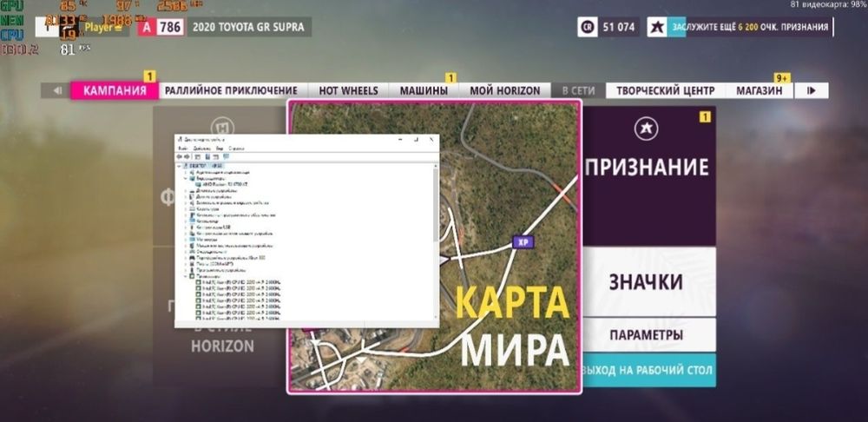This screenshot has width=868, height=422.
Task: Open the МОЙ HORIZON tab
Action: click(505, 91)
